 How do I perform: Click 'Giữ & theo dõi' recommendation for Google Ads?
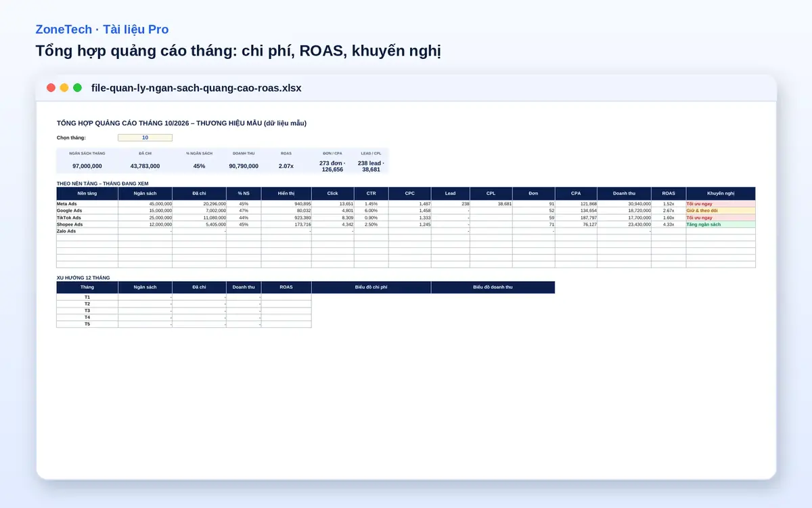[721, 211]
